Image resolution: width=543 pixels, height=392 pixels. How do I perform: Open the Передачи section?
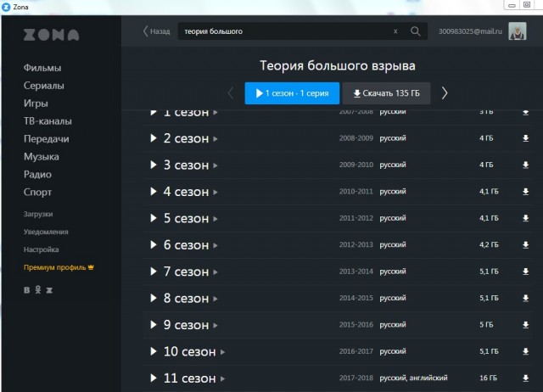click(46, 139)
